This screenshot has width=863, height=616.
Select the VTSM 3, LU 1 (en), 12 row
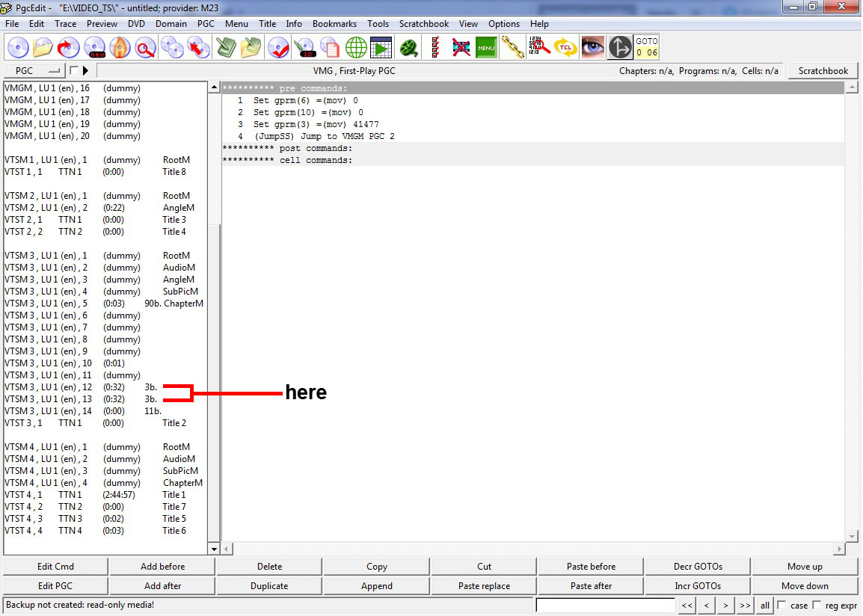point(105,387)
